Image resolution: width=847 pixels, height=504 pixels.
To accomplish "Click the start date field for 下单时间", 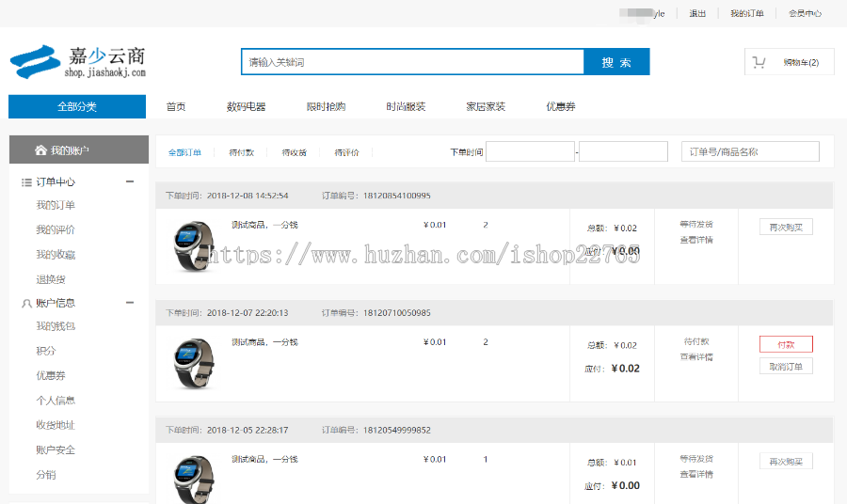I will tap(530, 151).
